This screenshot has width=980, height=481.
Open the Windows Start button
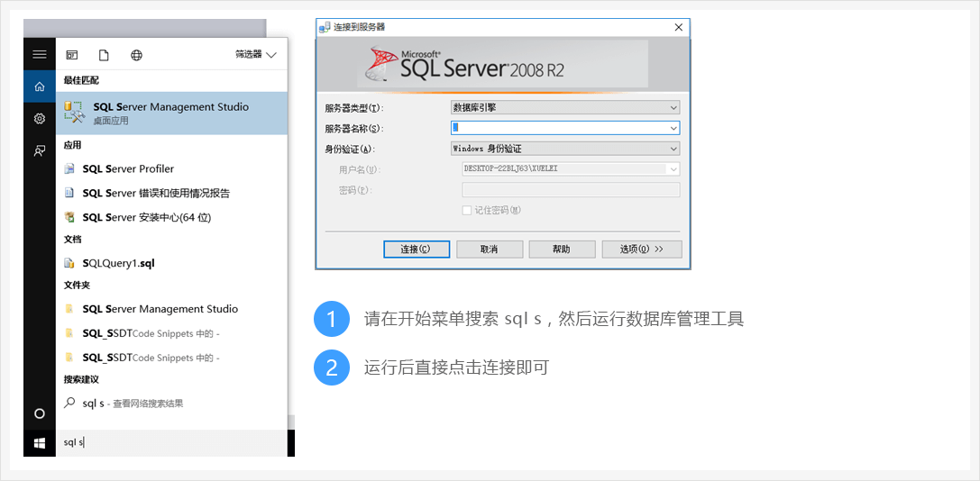click(x=40, y=443)
